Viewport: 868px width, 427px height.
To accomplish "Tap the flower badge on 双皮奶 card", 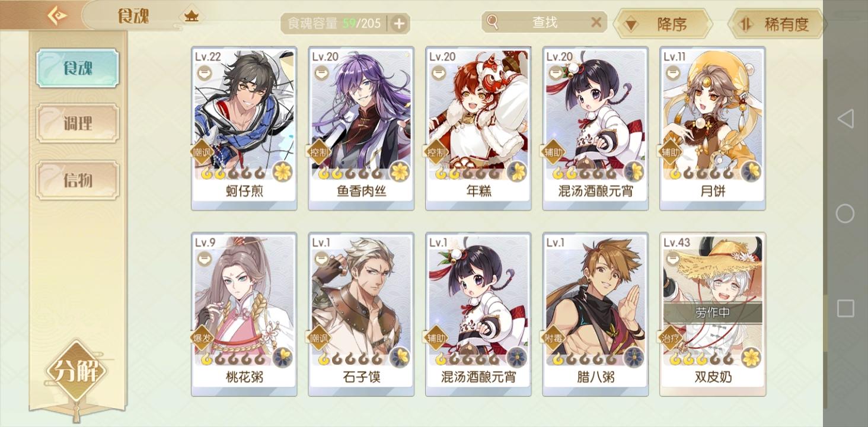I will click(751, 357).
